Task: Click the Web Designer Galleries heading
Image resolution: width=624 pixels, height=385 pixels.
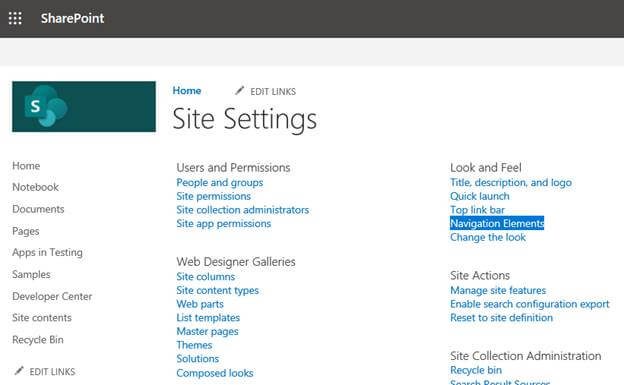Action: pos(236,262)
